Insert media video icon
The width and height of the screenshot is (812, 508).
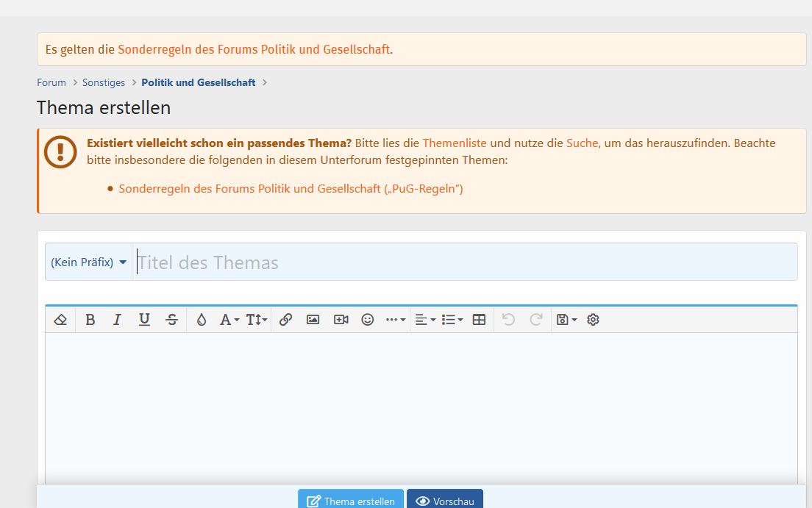coord(341,320)
